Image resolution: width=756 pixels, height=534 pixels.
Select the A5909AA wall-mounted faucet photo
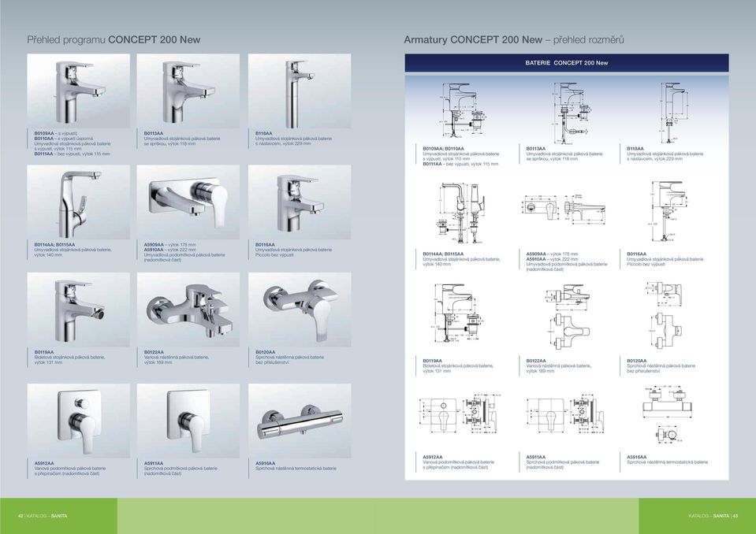(x=188, y=202)
